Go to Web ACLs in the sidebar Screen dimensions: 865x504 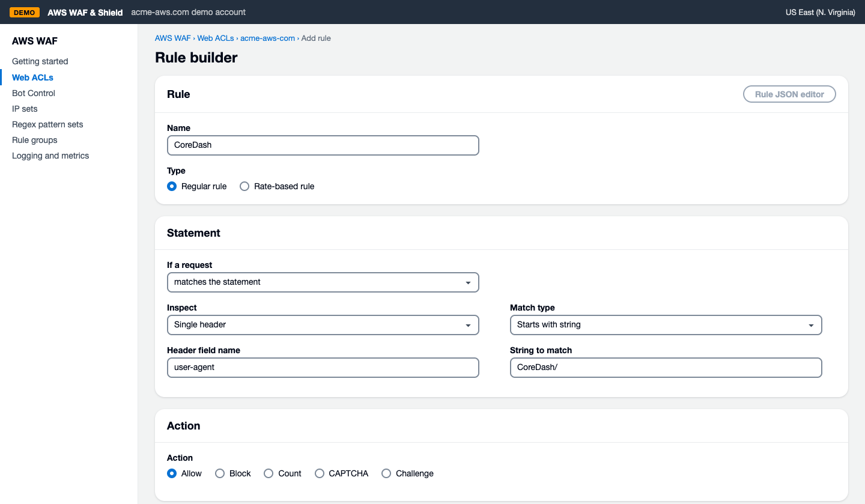click(x=32, y=77)
